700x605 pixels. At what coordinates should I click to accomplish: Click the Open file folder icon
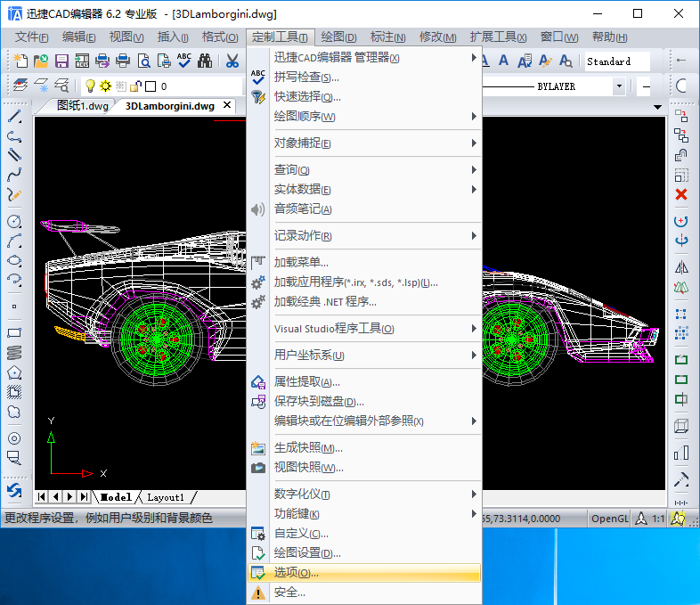point(41,61)
